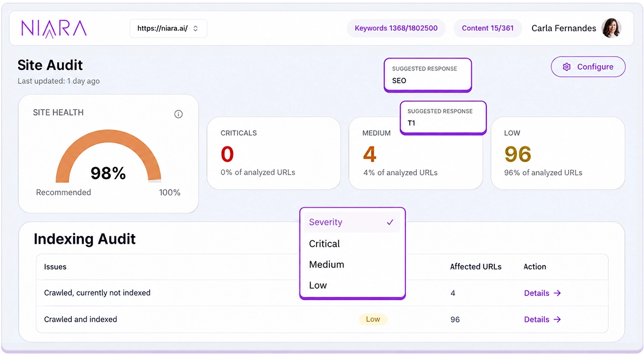This screenshot has width=644, height=354.
Task: Show Site Health info icon
Action: (x=178, y=114)
